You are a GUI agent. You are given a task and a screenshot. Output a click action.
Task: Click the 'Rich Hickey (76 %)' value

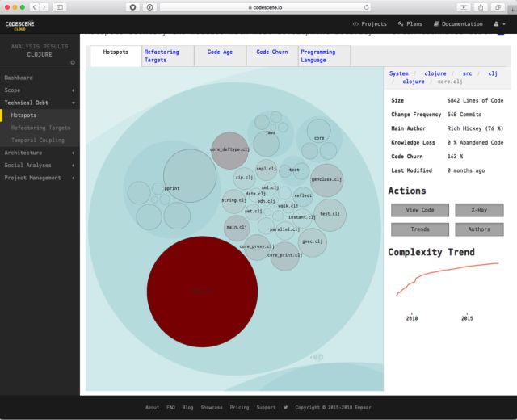tap(475, 128)
